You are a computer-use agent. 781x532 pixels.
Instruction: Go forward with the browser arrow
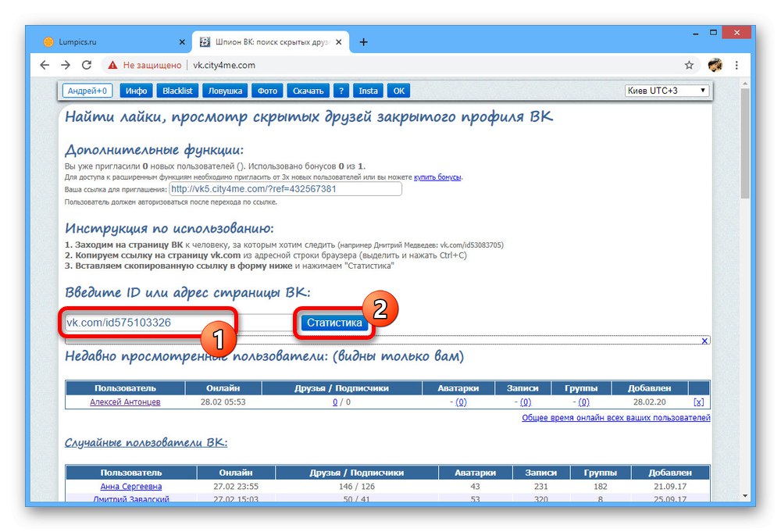pyautogui.click(x=66, y=65)
